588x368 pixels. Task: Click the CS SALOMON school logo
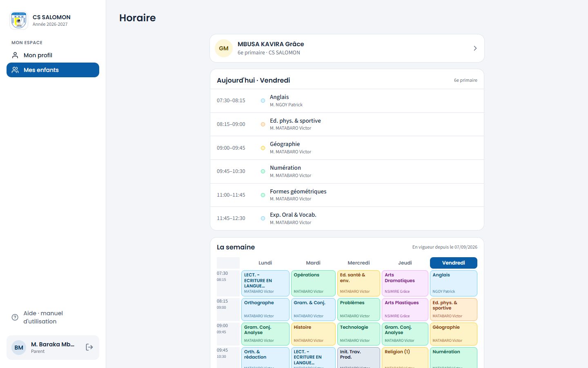(19, 20)
